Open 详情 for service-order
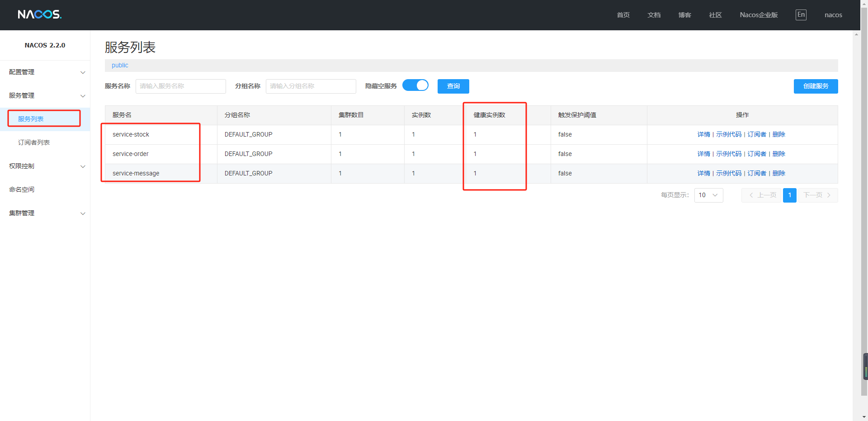Screen dimensions: 868x421 [703, 154]
